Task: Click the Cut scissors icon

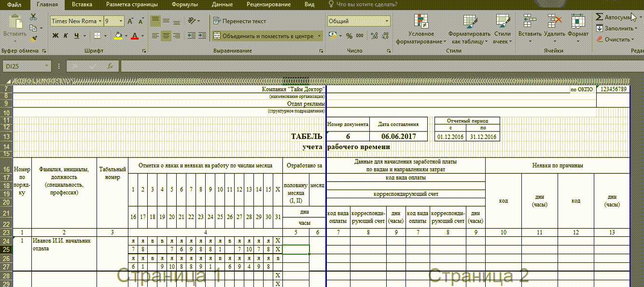Action: pos(33,17)
